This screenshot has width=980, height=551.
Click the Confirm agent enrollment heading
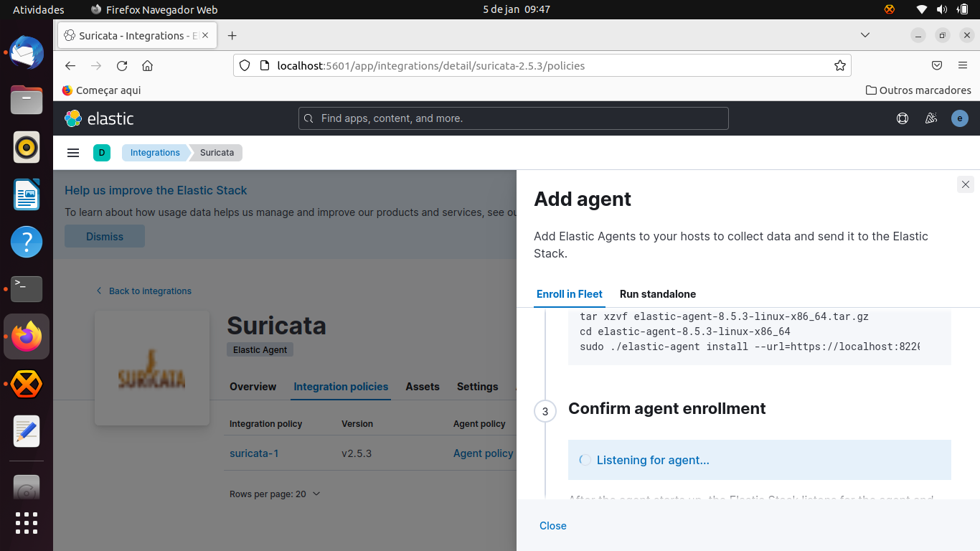[667, 408]
